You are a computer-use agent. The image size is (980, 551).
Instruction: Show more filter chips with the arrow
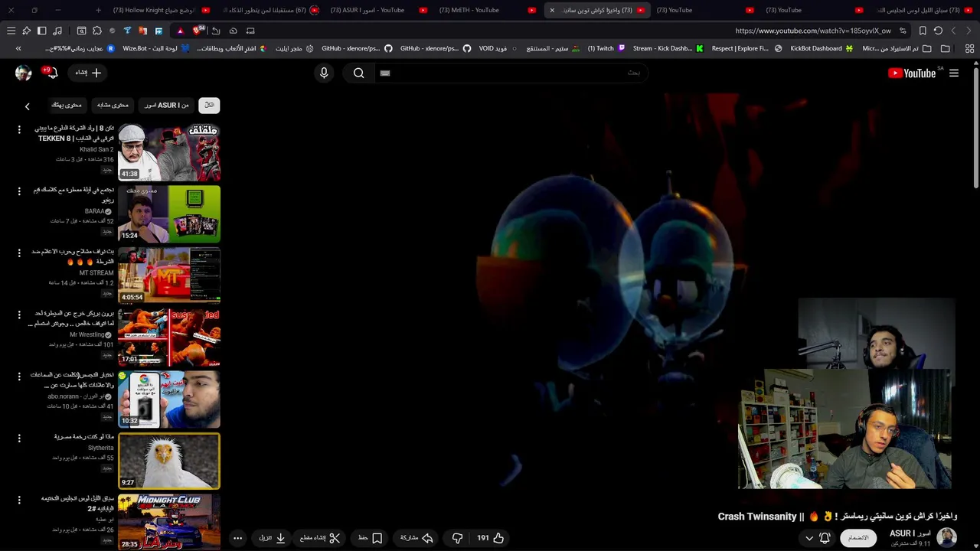(27, 106)
